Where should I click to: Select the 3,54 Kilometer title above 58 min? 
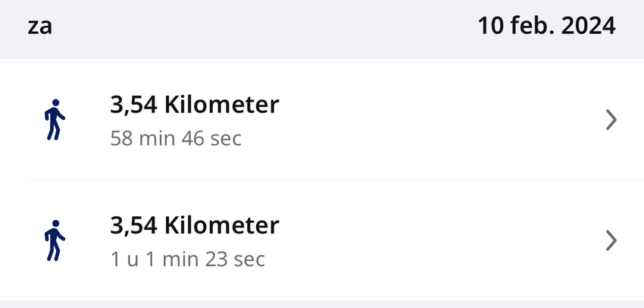pyautogui.click(x=195, y=105)
